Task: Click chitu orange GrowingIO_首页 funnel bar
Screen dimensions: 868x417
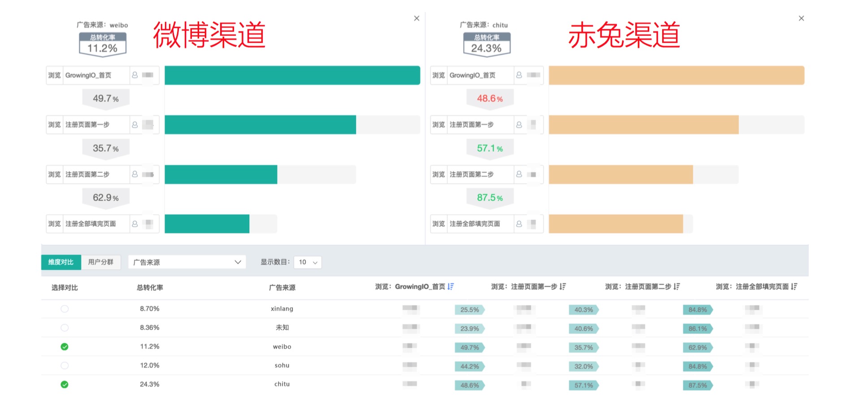Action: (x=677, y=75)
